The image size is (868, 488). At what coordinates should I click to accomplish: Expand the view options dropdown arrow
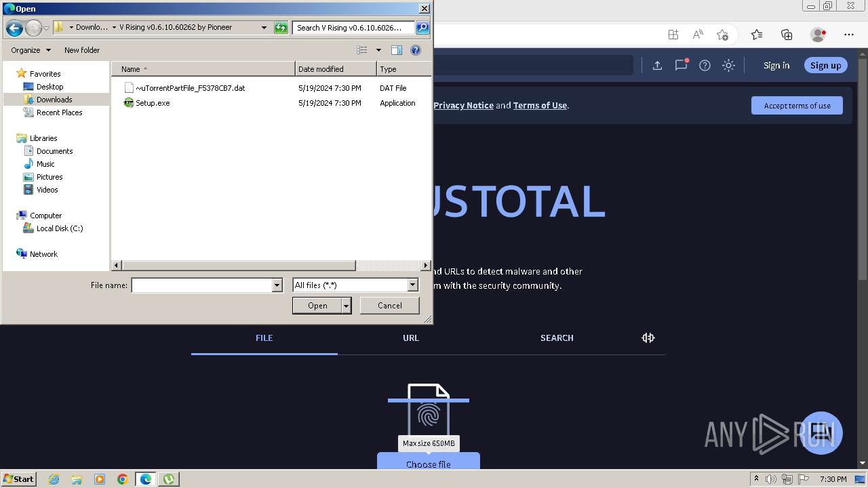tap(378, 50)
